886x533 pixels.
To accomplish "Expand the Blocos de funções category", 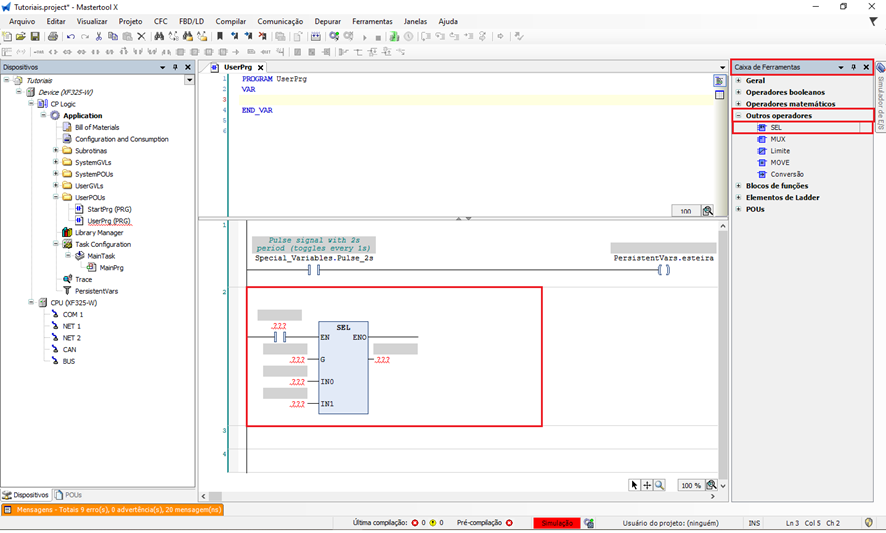I will (739, 186).
